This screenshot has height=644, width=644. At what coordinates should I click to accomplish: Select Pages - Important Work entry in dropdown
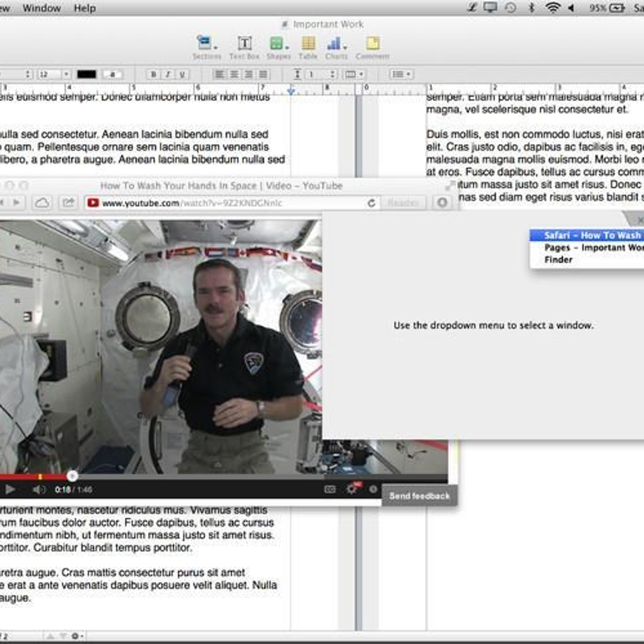[x=588, y=248]
